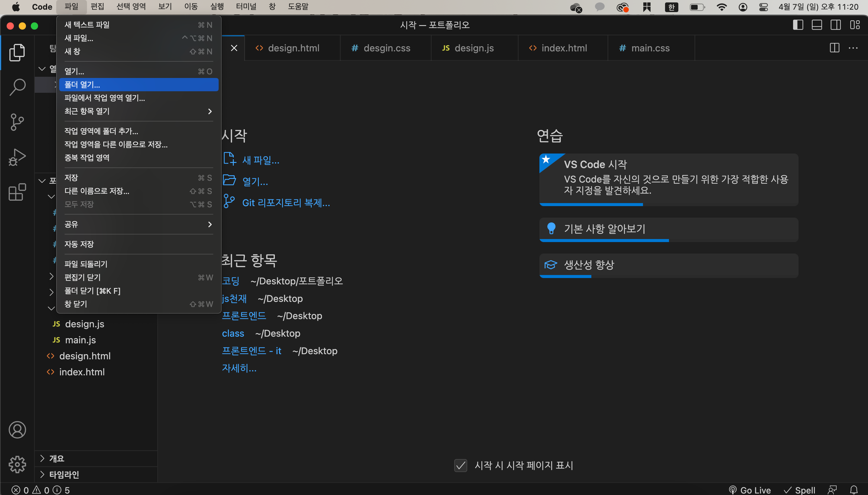Open errors and warnings status indicator

click(40, 490)
